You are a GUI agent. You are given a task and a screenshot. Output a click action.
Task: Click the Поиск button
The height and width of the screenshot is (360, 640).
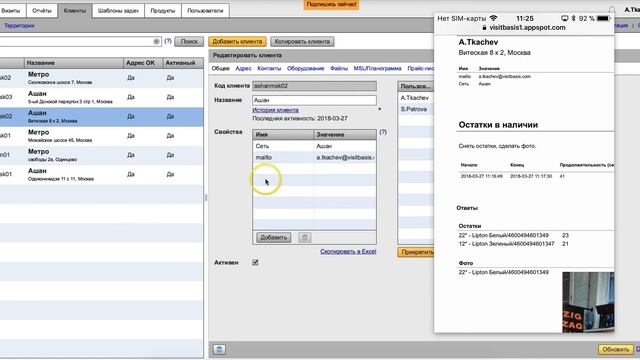[x=189, y=41]
